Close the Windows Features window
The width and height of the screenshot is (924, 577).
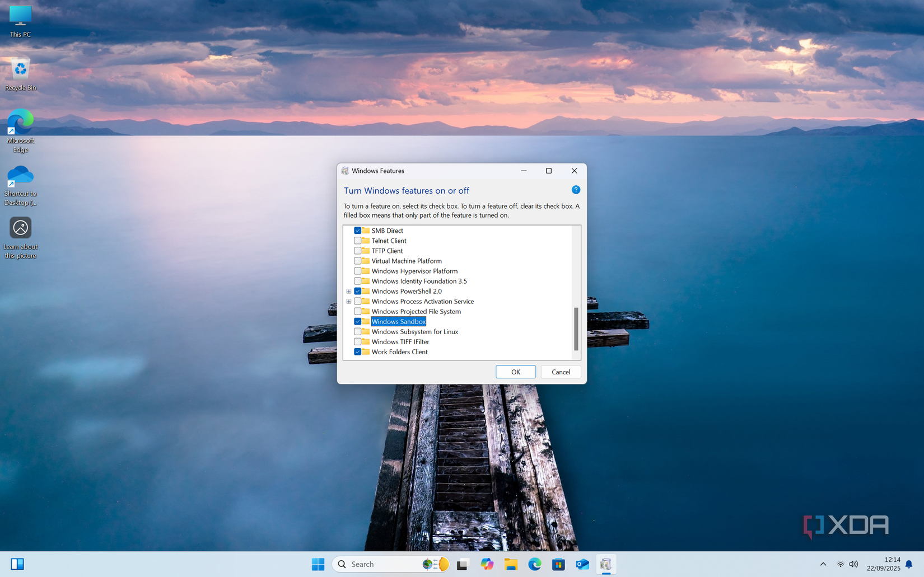point(574,171)
